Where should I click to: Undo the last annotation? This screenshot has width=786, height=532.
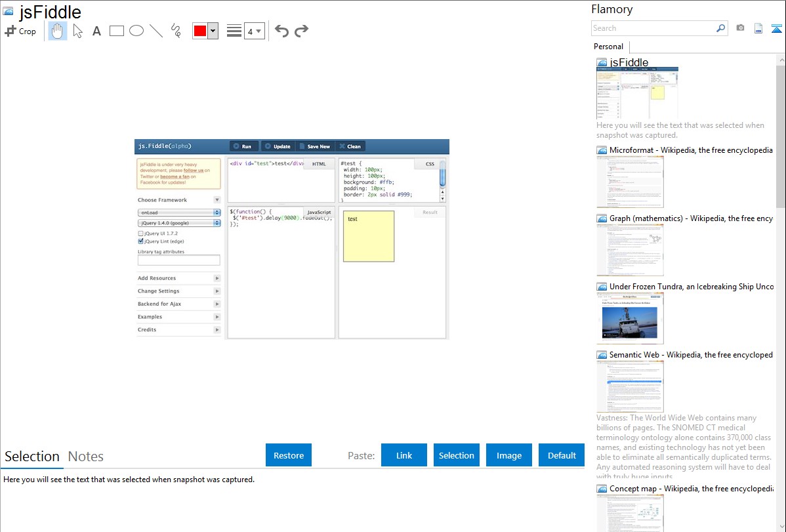[x=281, y=31]
